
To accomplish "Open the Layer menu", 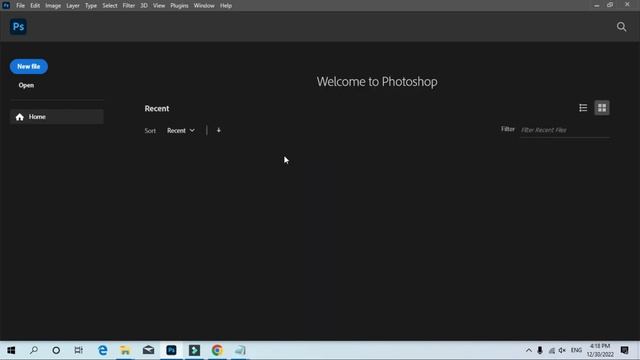I will point(73,6).
